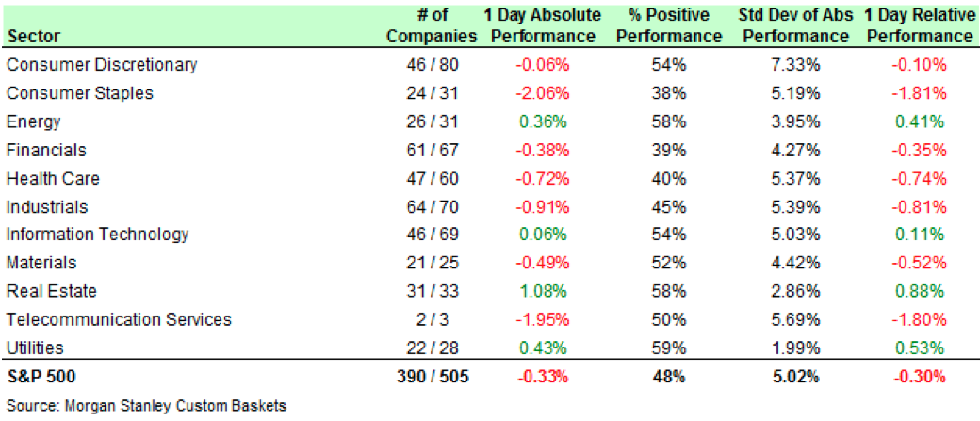The height and width of the screenshot is (421, 980).
Task: Select the Consumer Discretionary row label
Action: [x=102, y=65]
